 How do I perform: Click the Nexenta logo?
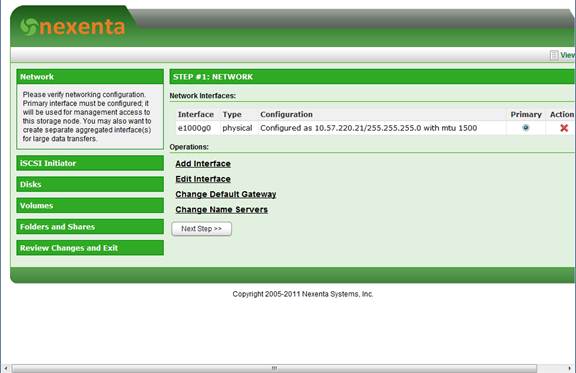72,27
